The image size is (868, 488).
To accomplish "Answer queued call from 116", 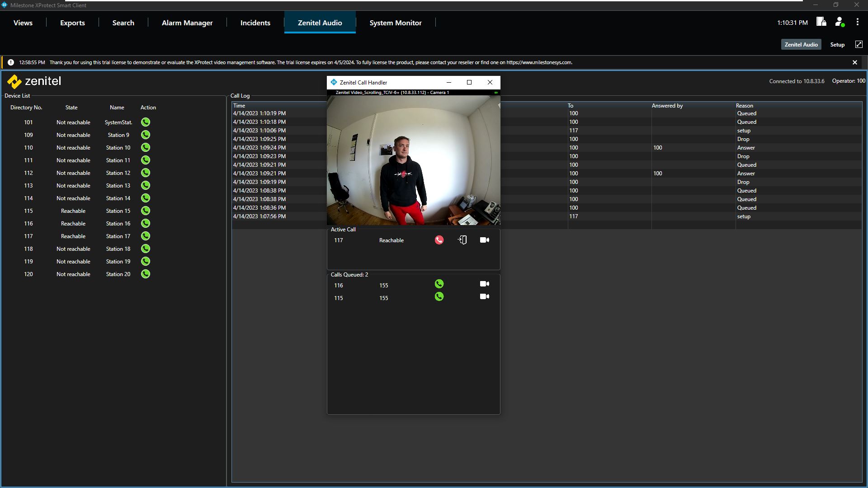I will click(439, 284).
